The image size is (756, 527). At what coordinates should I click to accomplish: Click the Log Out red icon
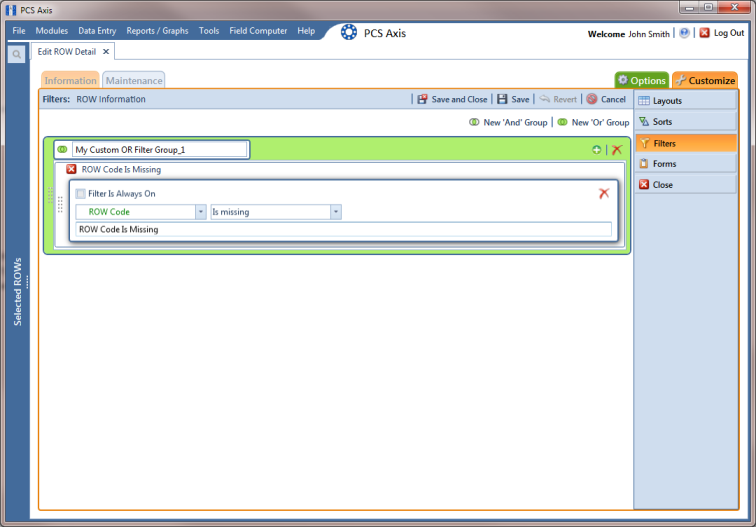point(704,33)
